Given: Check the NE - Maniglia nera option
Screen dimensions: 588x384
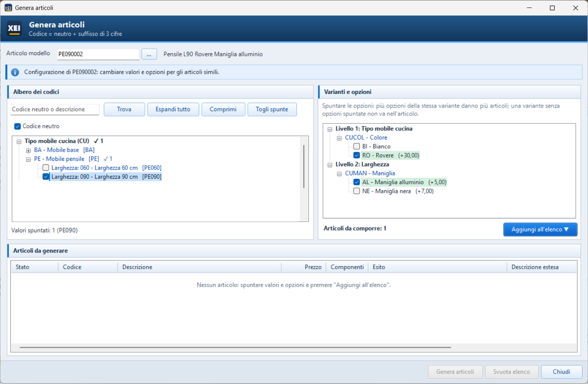Looking at the screenshot, I should (357, 191).
